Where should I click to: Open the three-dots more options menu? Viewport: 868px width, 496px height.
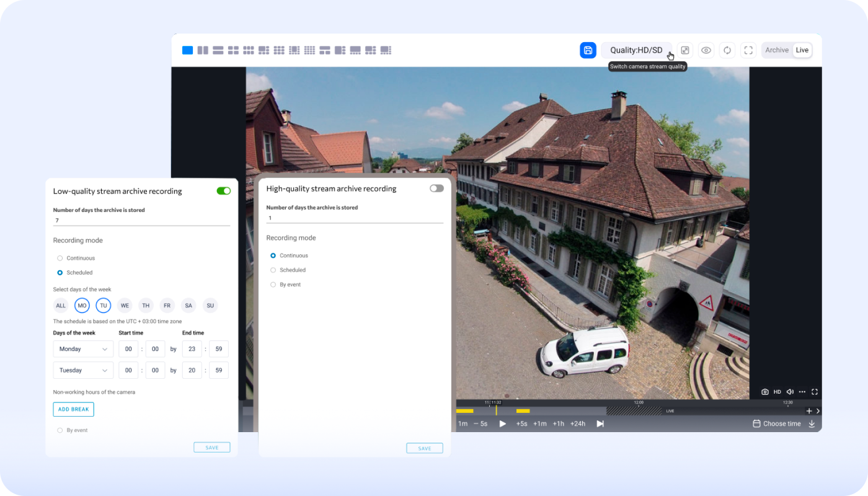click(802, 392)
